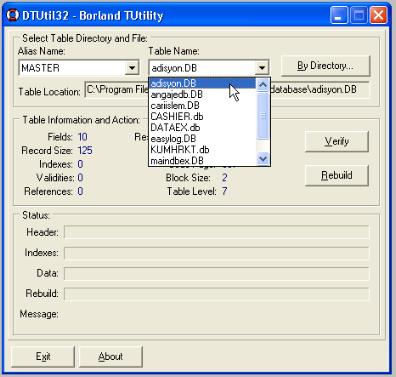Open the About dialog

point(111,357)
